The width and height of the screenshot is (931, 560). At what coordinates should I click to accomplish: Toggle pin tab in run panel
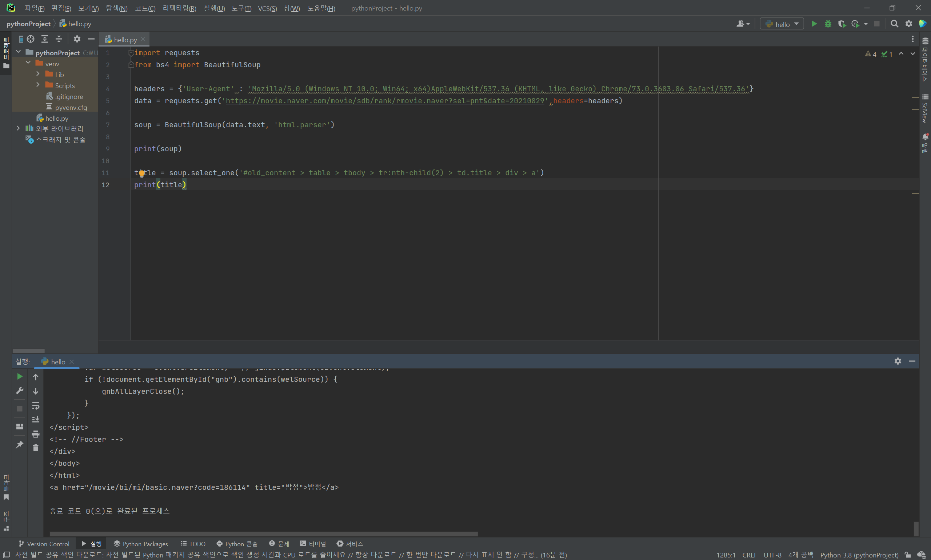20,445
